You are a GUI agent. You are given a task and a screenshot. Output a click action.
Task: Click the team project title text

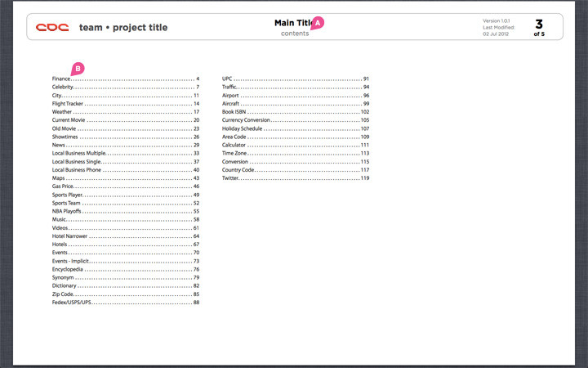tap(123, 28)
